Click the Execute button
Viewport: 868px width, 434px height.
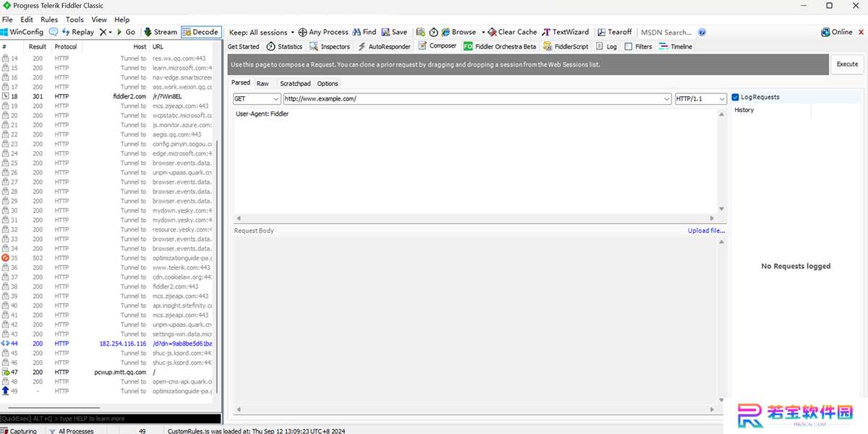[x=847, y=64]
